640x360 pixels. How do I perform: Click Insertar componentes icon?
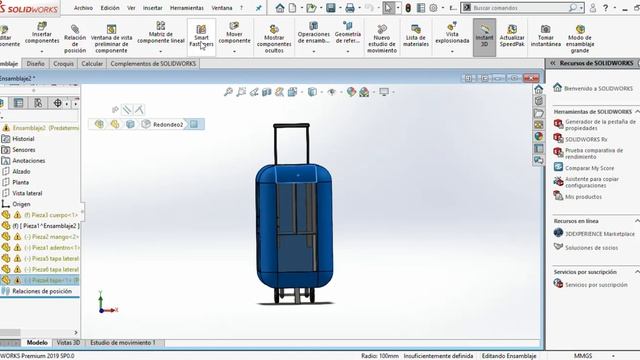[x=42, y=26]
